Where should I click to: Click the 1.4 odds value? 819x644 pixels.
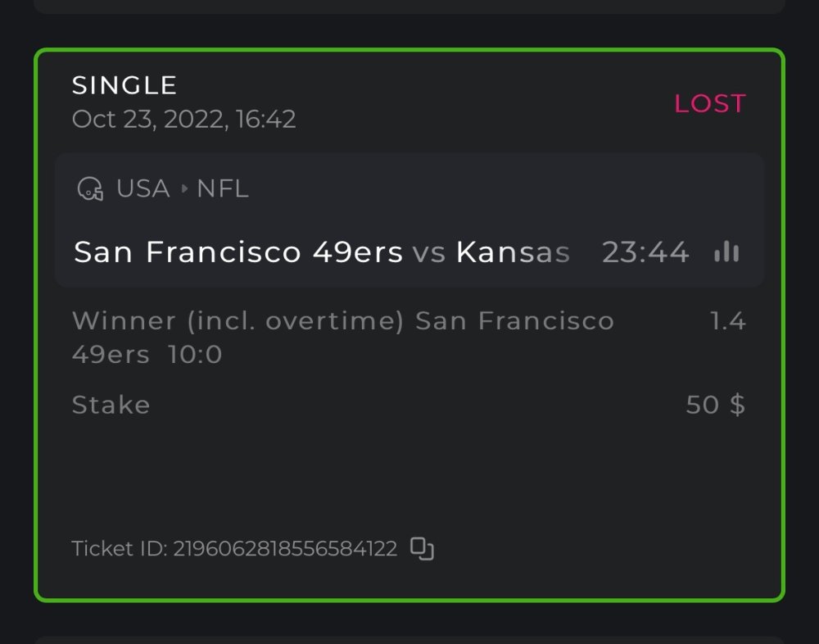click(x=727, y=321)
